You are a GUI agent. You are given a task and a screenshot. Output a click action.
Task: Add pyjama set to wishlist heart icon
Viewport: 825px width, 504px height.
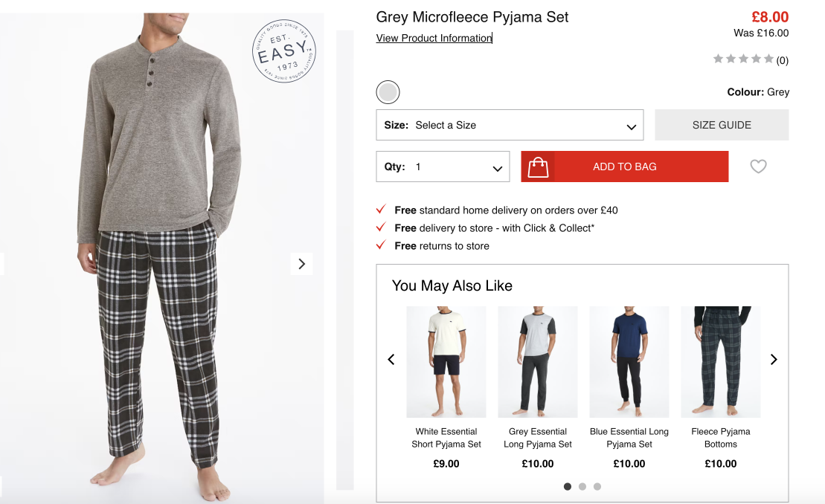[757, 167]
